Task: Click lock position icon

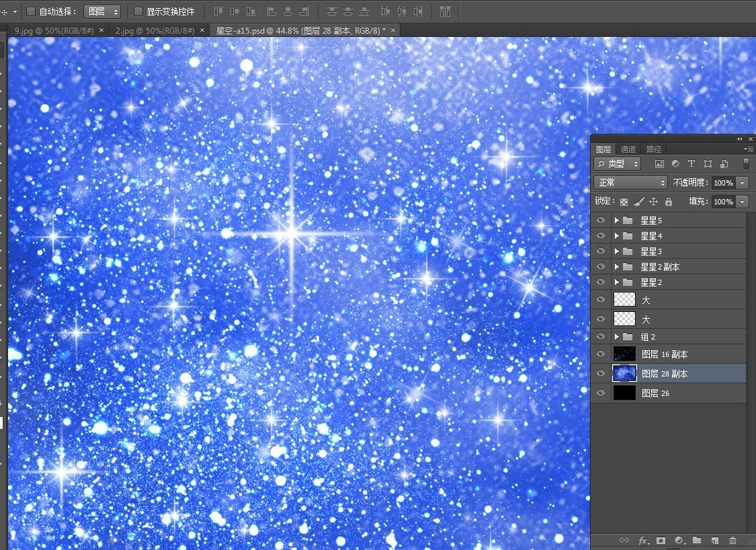Action: pos(653,202)
